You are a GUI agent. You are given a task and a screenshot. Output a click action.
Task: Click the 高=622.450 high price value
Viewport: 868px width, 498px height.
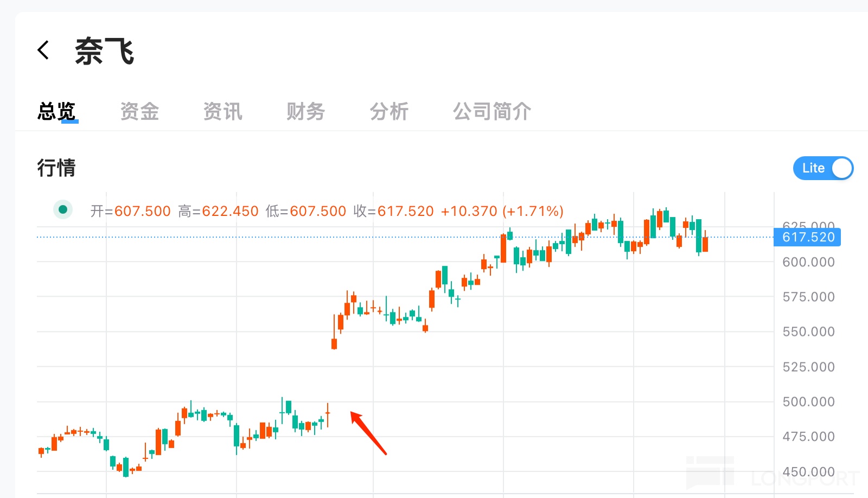point(218,211)
